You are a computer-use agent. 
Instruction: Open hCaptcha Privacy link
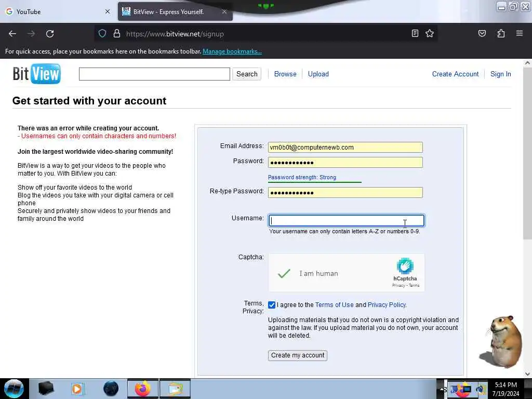point(398,285)
